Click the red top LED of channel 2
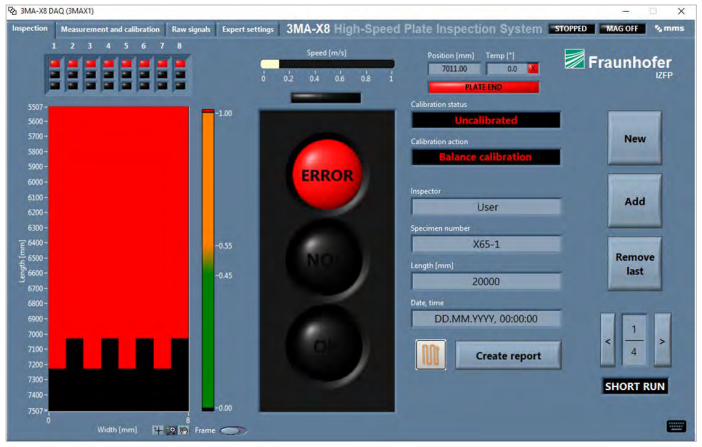 coord(73,64)
